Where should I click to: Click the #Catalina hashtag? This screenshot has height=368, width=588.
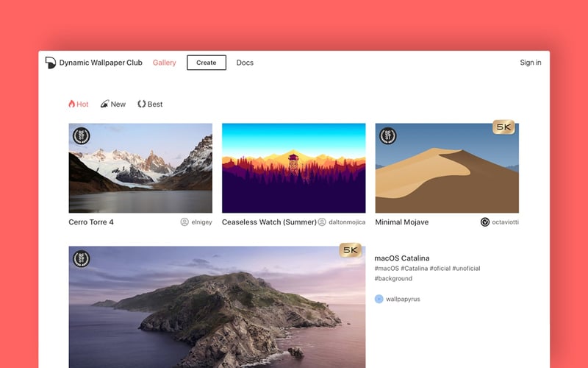click(415, 269)
